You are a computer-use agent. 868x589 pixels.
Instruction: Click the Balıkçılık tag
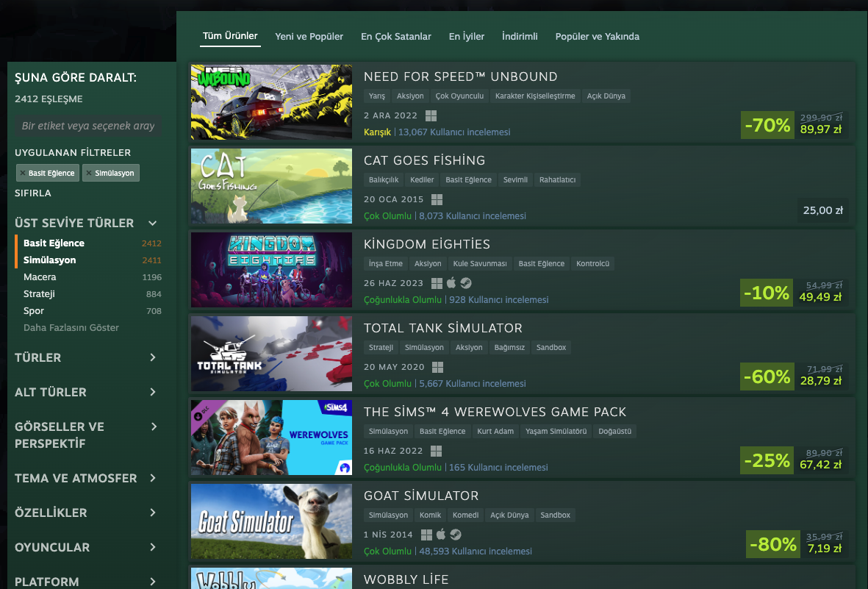click(x=384, y=179)
